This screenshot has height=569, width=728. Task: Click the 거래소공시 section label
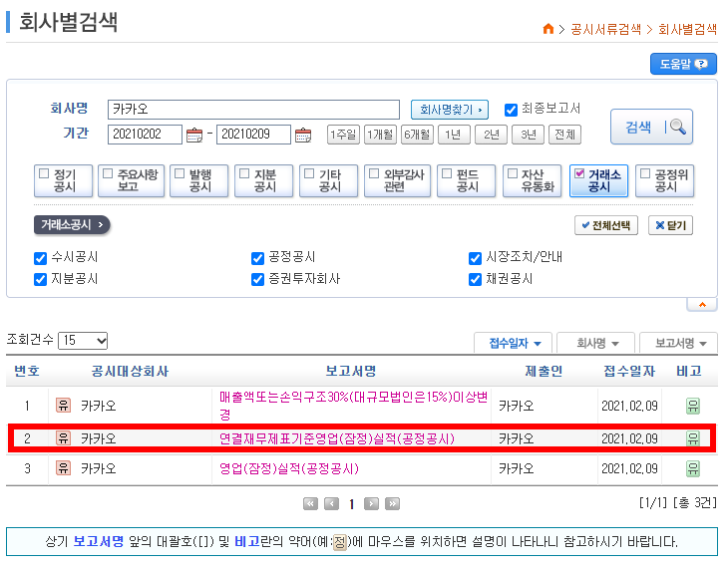point(72,225)
